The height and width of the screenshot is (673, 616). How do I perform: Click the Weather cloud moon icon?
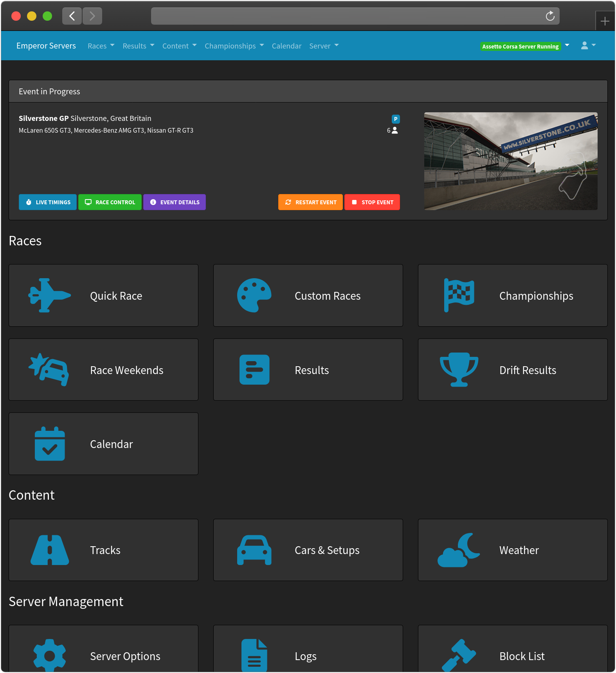[459, 550]
